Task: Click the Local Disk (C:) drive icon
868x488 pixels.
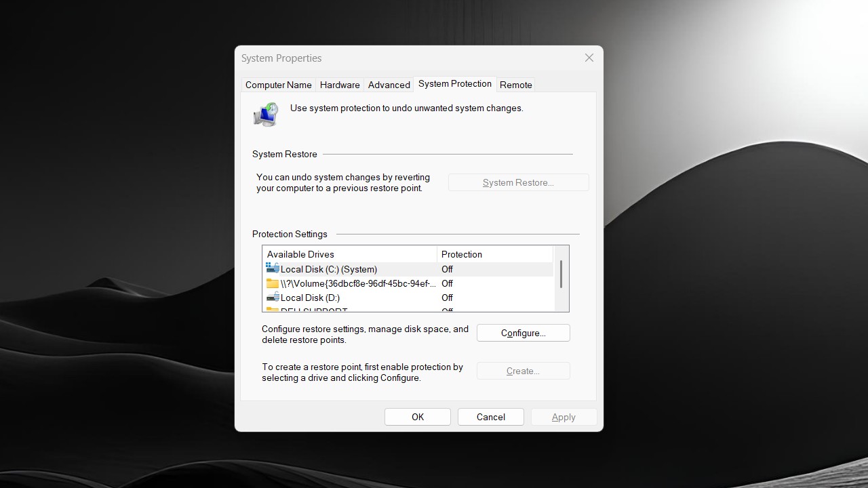Action: pos(273,269)
